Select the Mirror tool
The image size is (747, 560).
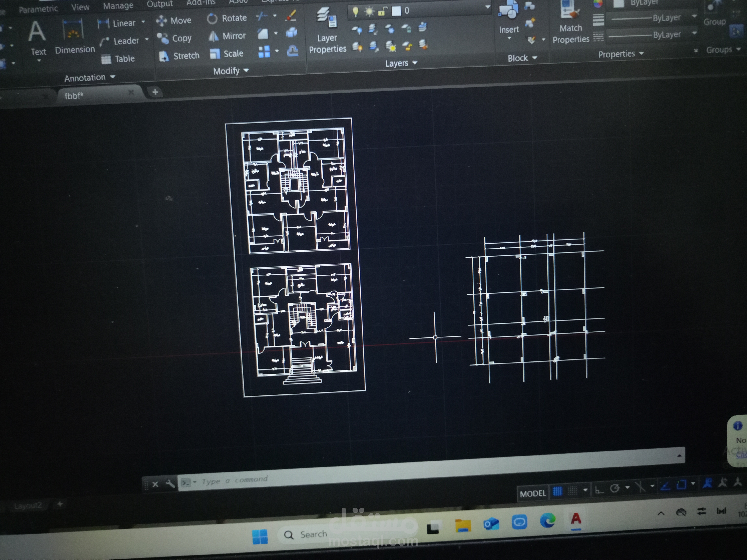[227, 36]
